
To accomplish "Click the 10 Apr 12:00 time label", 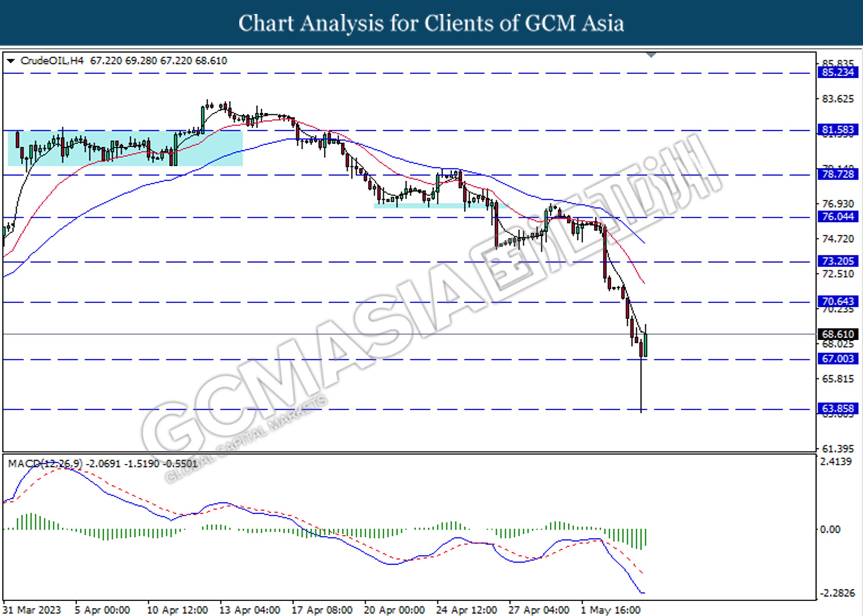I will point(177,610).
